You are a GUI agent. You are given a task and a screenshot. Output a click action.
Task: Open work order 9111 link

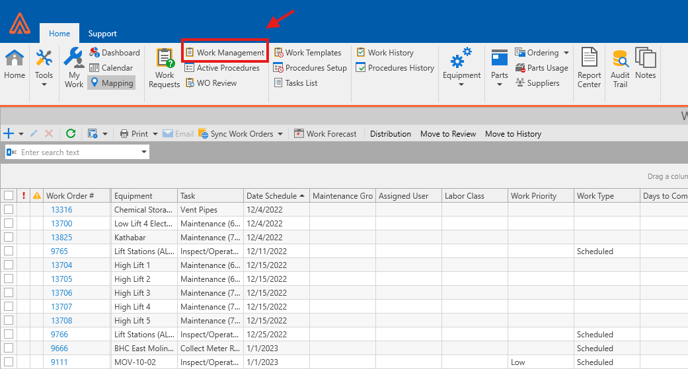coord(59,362)
